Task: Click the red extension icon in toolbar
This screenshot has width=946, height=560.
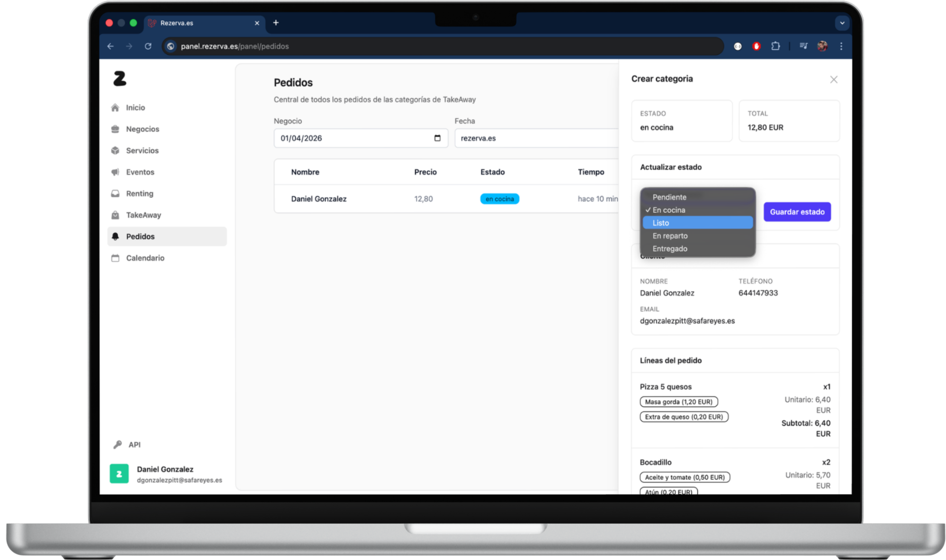Action: (x=756, y=46)
